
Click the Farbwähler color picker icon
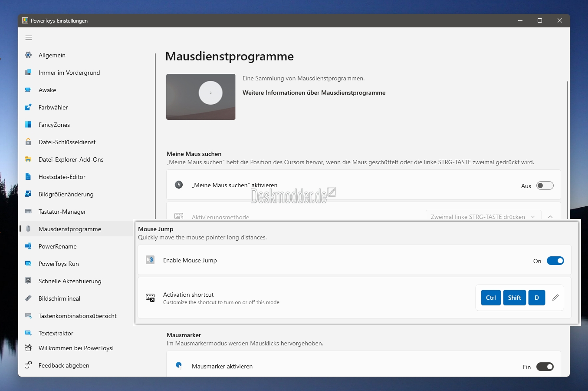(28, 107)
